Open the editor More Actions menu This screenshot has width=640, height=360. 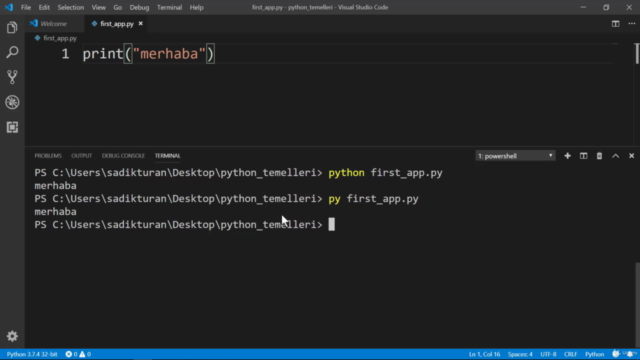[631, 24]
